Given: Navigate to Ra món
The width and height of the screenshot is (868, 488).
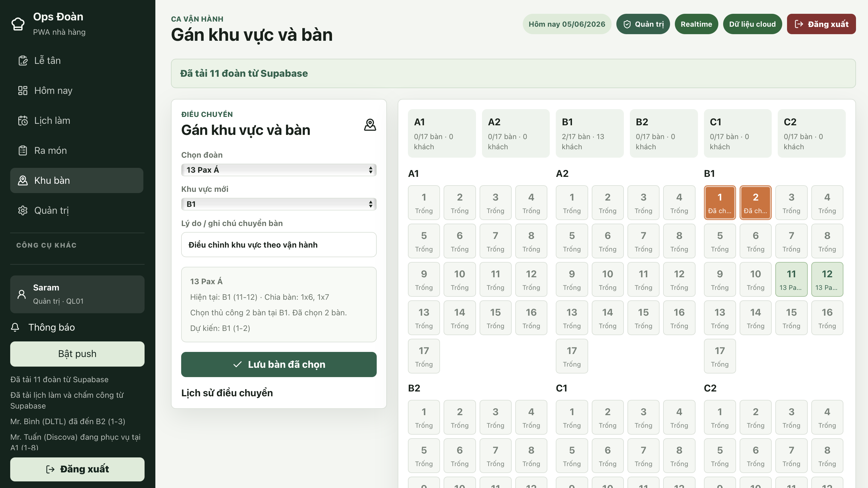Looking at the screenshot, I should click(76, 150).
